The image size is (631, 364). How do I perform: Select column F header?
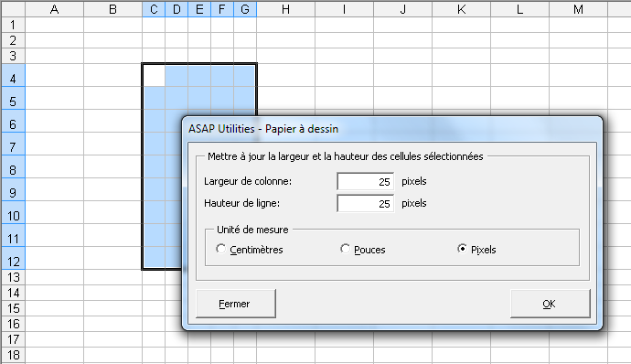pos(222,9)
